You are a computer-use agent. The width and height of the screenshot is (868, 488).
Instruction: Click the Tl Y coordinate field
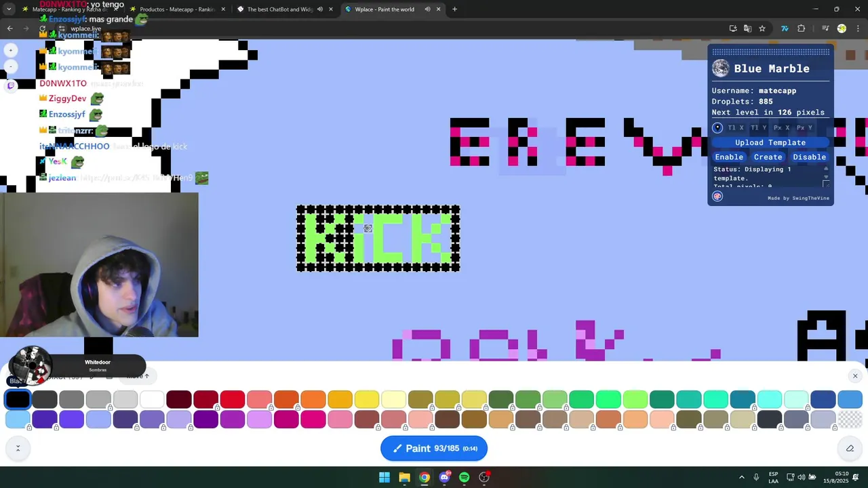759,127
